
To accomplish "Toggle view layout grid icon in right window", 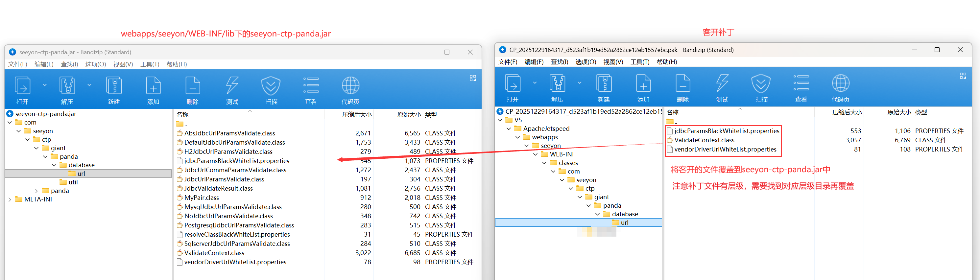I will 963,76.
